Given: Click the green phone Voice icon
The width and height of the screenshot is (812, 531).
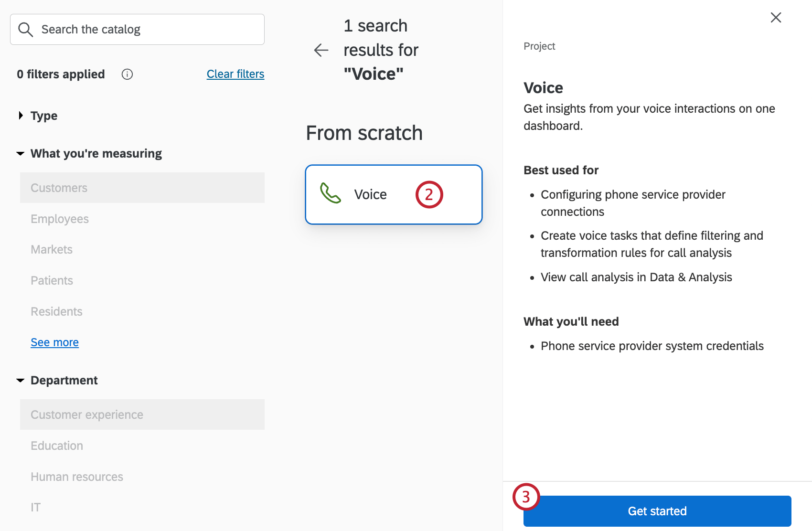Looking at the screenshot, I should [x=331, y=193].
